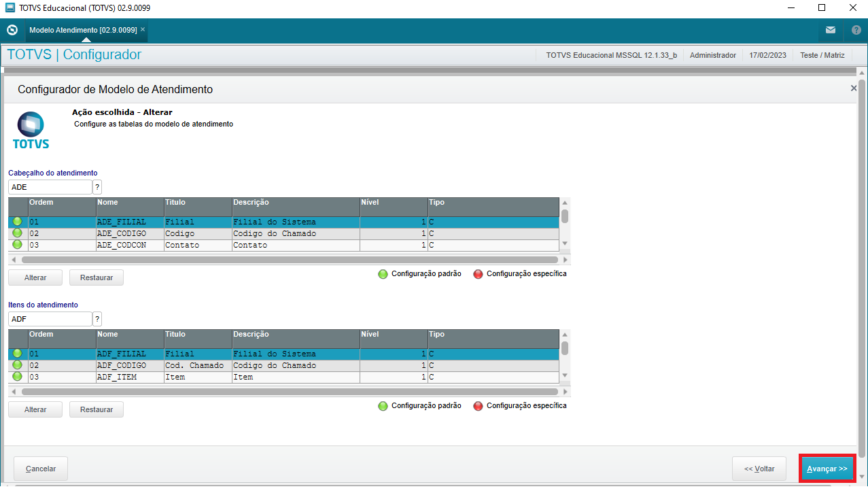
Task: Click the Cancelar button
Action: pyautogui.click(x=41, y=469)
